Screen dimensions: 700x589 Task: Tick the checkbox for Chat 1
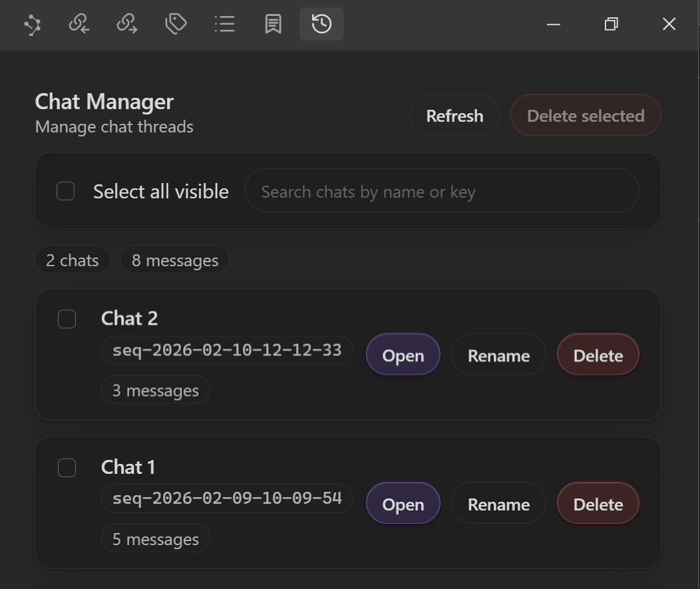point(67,468)
